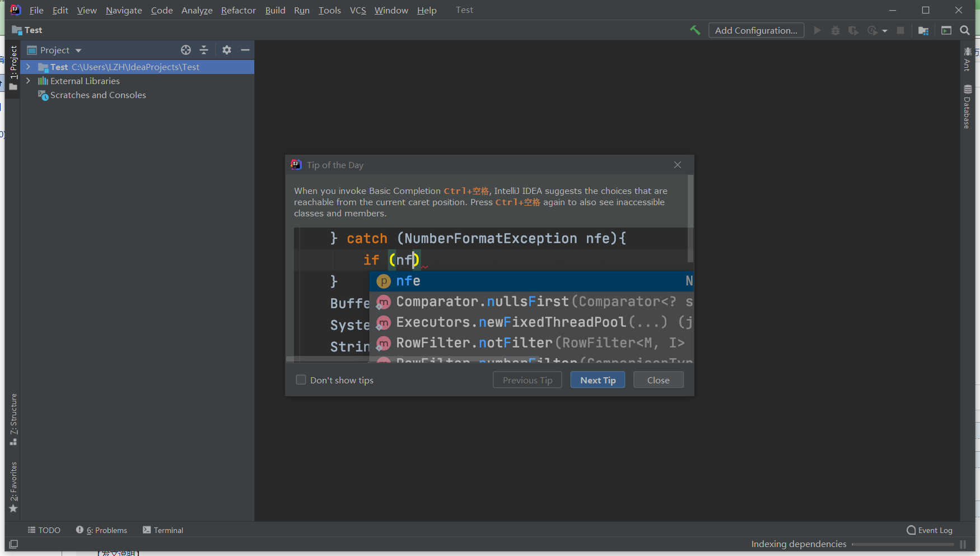Open the Project Structure folder icon
This screenshot has height=556, width=980.
pyautogui.click(x=923, y=30)
